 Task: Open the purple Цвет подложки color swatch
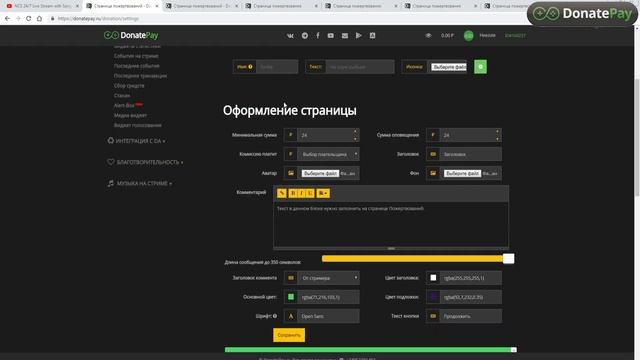pos(433,297)
